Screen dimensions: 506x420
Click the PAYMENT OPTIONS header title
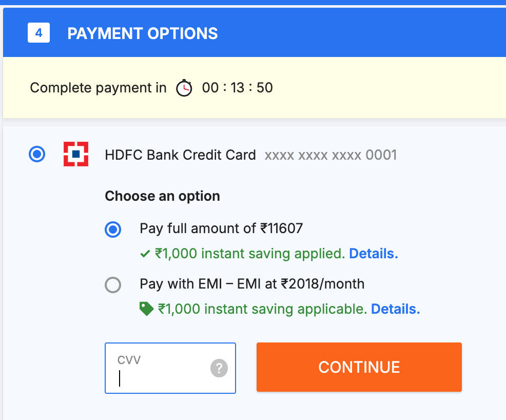(143, 34)
